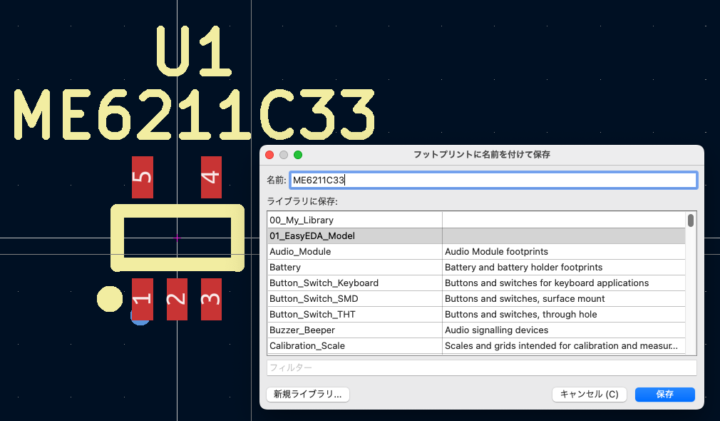Select the Buzzer_Beeper library row
Screen dimensions: 720x421
click(354, 330)
